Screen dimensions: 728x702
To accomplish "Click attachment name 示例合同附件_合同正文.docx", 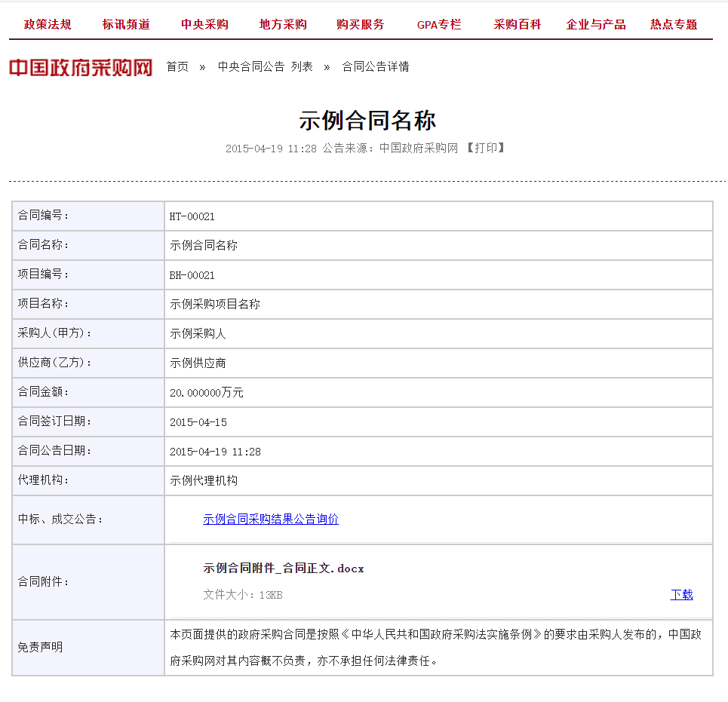I will pyautogui.click(x=283, y=568).
